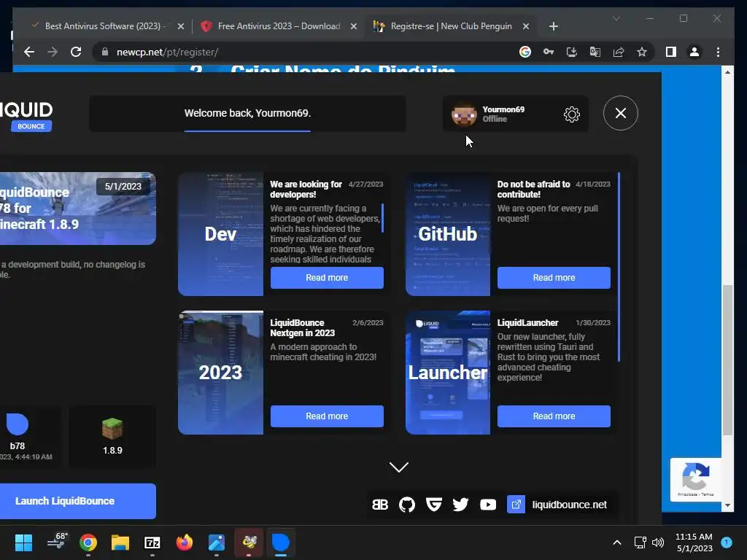The image size is (747, 560).
Task: Expand more news with the down chevron
Action: coord(399,467)
